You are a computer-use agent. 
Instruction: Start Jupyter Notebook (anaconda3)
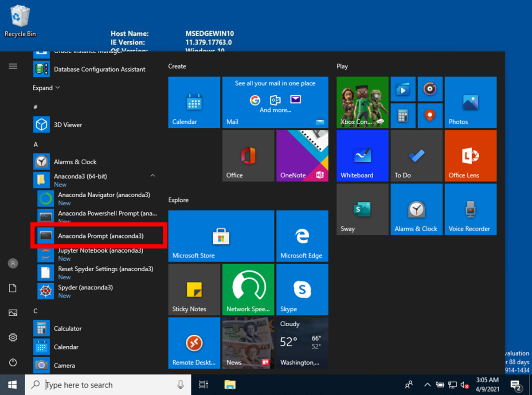point(98,254)
